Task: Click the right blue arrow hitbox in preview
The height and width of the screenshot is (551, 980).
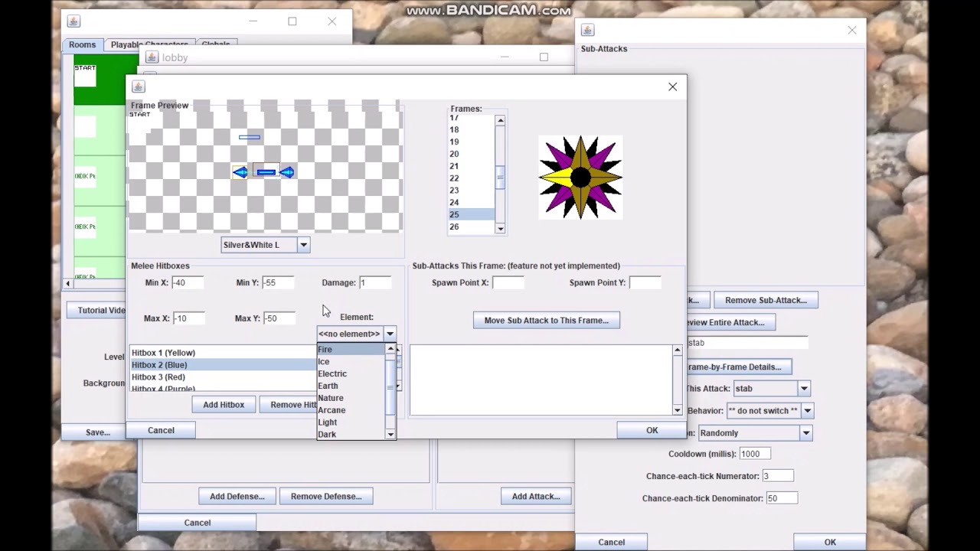Action: pos(287,172)
